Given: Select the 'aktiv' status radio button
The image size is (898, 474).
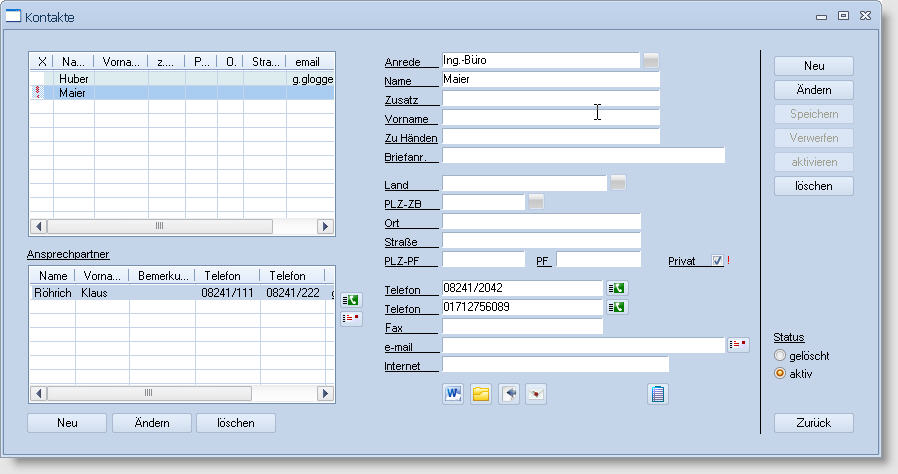Looking at the screenshot, I should tap(780, 373).
